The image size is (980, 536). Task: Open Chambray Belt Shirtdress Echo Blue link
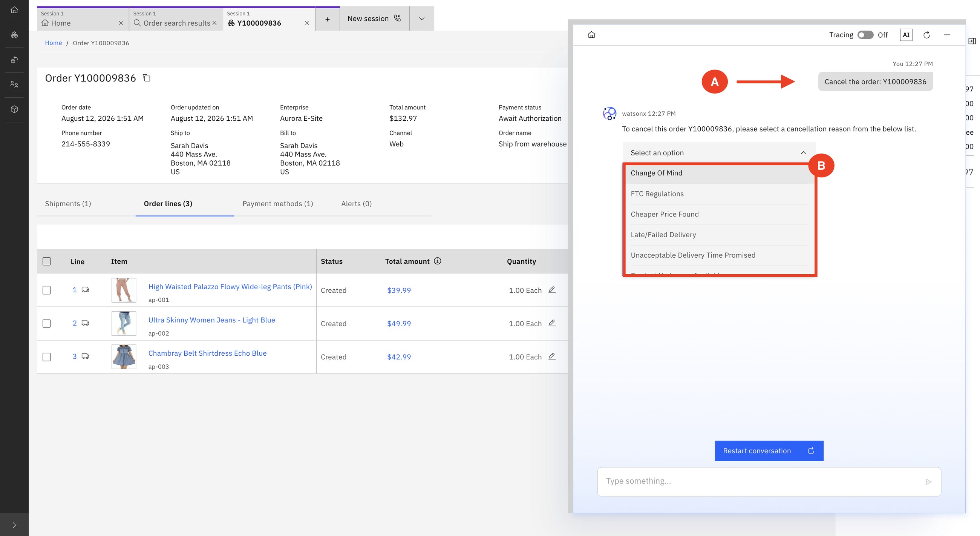(207, 353)
